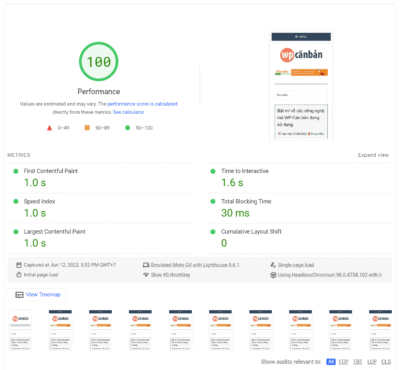
Task: Click the device icon beside 'Emulated Moto G4'
Action: (x=146, y=265)
